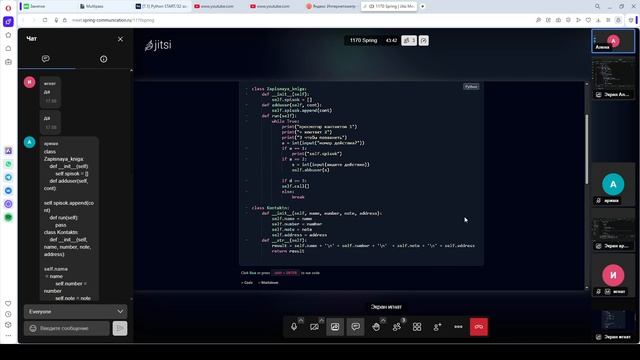This screenshot has height=360, width=640.
Task: Toggle the chat panel from the toolbar
Action: coord(356,327)
